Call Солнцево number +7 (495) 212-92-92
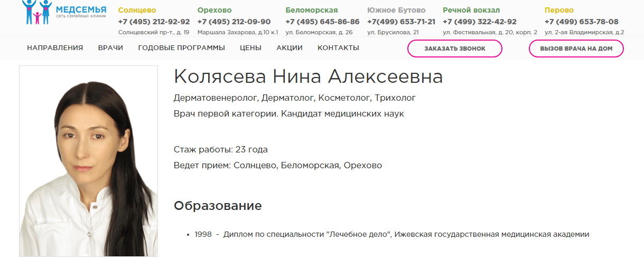This screenshot has height=269, width=644. coord(154,22)
